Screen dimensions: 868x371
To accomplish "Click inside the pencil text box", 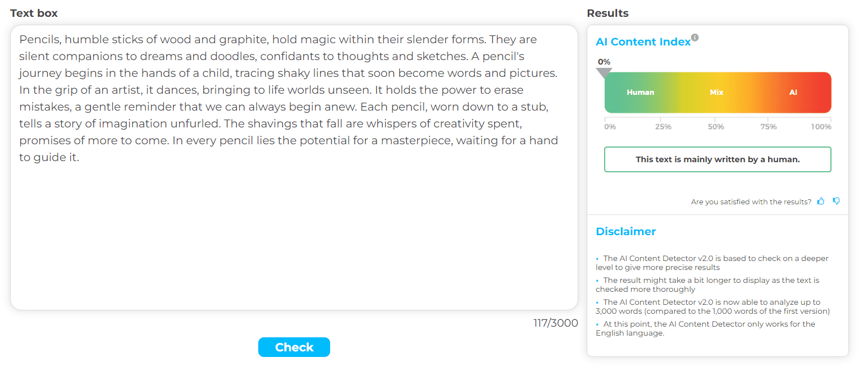I will pyautogui.click(x=294, y=167).
